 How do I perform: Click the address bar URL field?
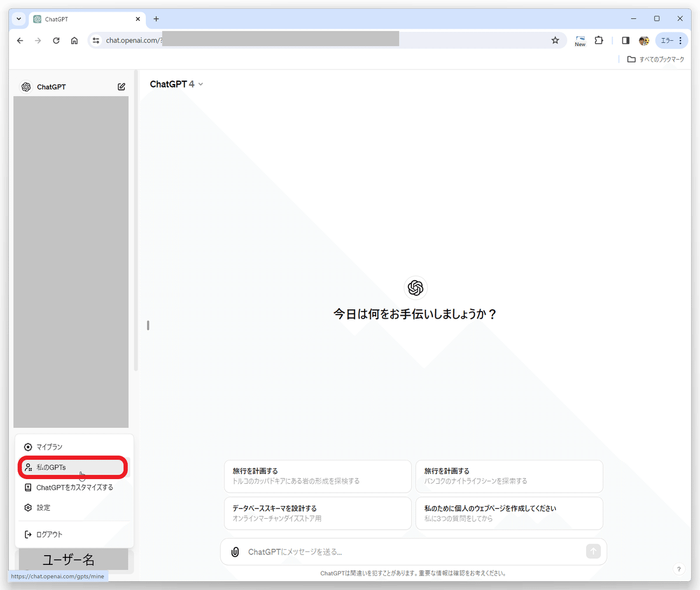pyautogui.click(x=327, y=40)
